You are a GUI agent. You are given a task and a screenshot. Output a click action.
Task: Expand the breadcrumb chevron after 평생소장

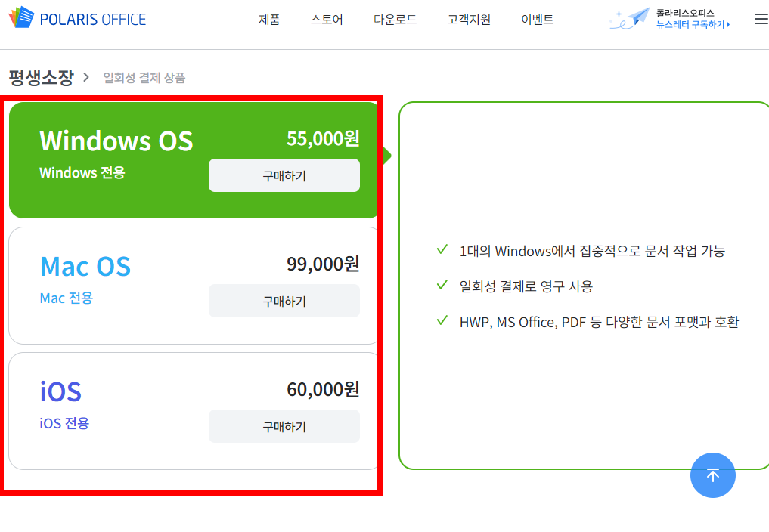[x=87, y=77]
